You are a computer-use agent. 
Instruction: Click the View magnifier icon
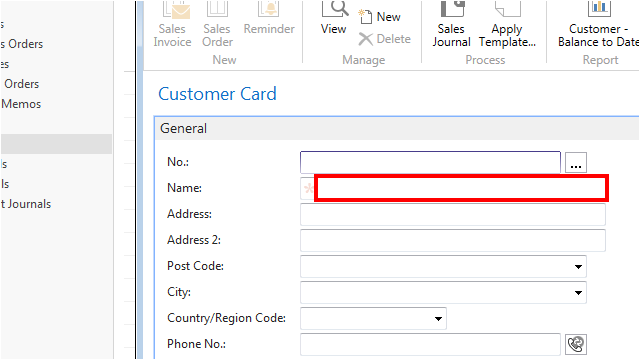[x=335, y=9]
